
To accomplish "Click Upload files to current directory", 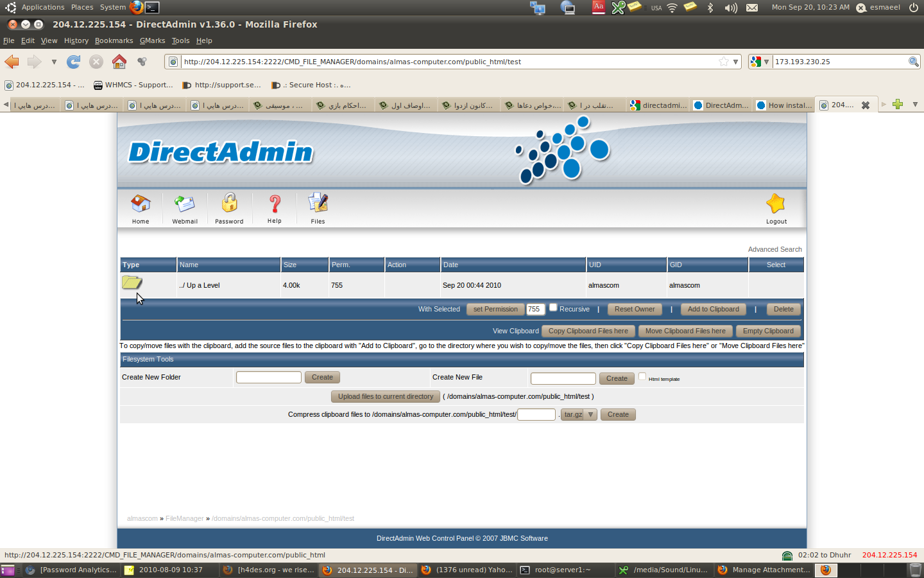I will [386, 397].
